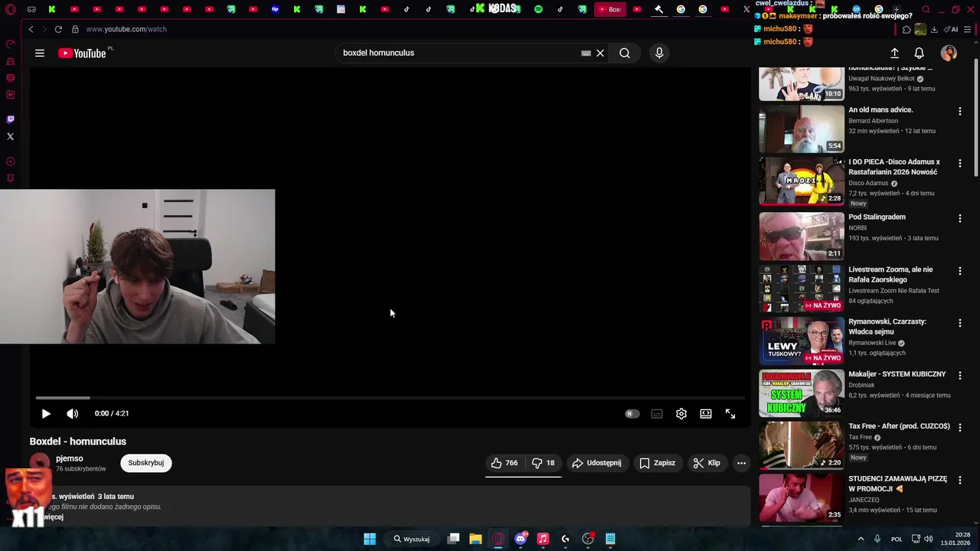The width and height of the screenshot is (980, 551).
Task: Subscribe with the Subskrybuj button
Action: (x=146, y=463)
